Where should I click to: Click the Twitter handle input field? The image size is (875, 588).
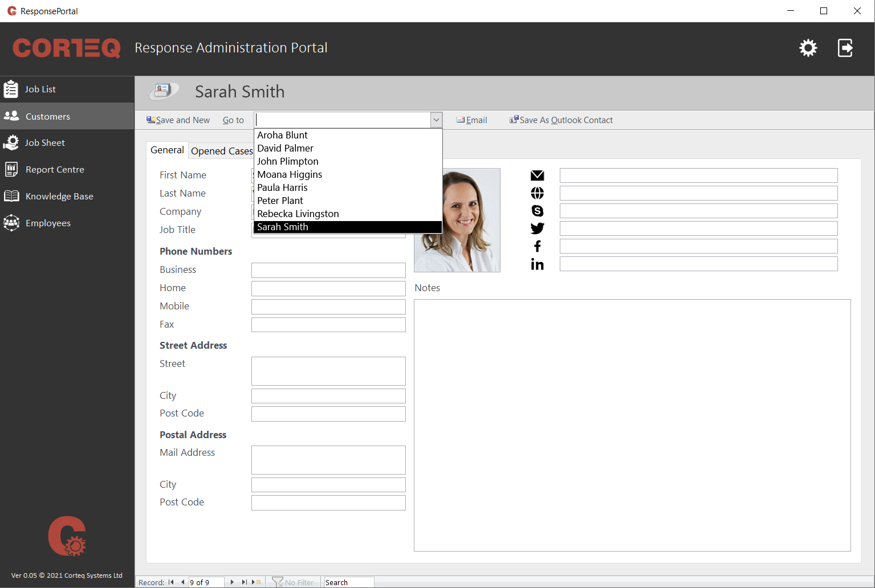[x=698, y=228]
